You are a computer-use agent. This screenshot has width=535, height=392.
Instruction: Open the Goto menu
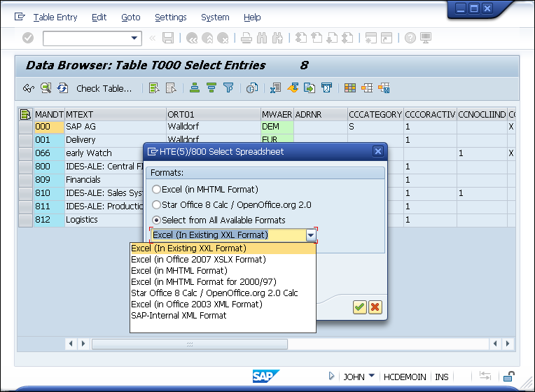[x=131, y=17]
